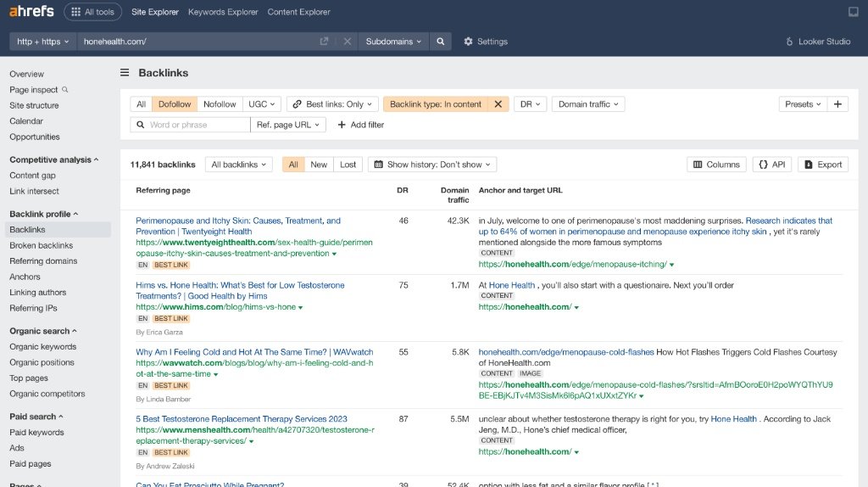This screenshot has height=487, width=868.
Task: Open Best links: Only dropdown
Action: point(332,104)
